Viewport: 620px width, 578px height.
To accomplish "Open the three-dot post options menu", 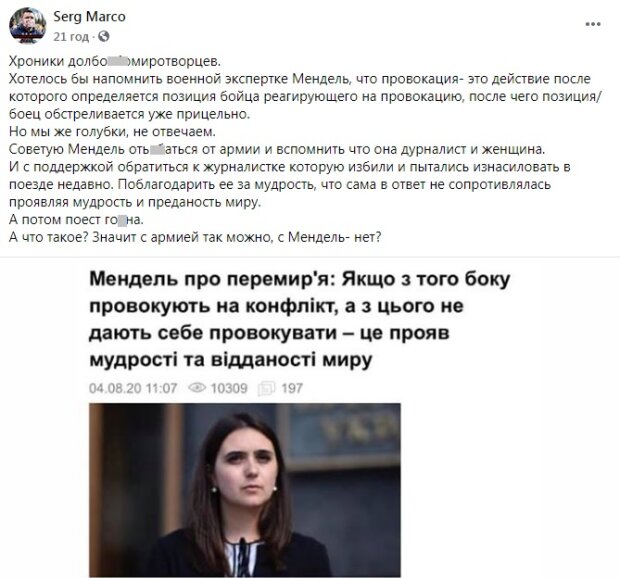I will click(593, 24).
